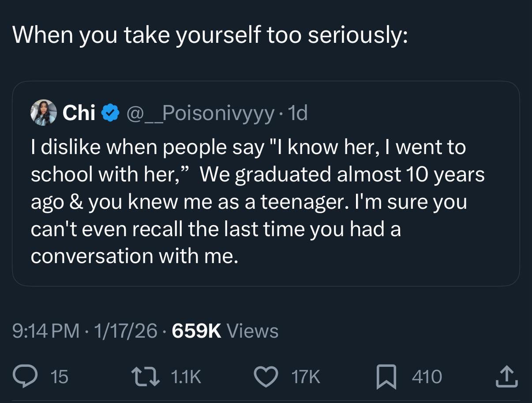Click the blue verified badge beside Chi
The height and width of the screenshot is (403, 532).
point(110,113)
